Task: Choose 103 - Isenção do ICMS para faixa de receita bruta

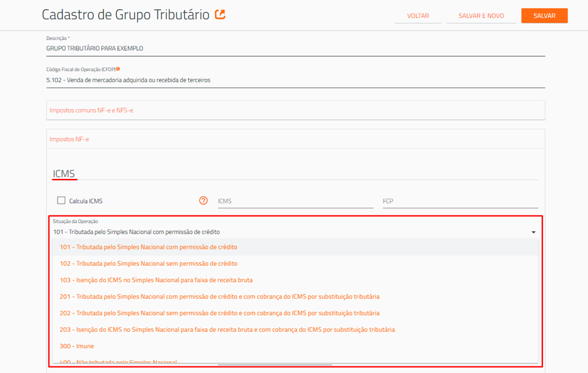Action: coord(295,280)
